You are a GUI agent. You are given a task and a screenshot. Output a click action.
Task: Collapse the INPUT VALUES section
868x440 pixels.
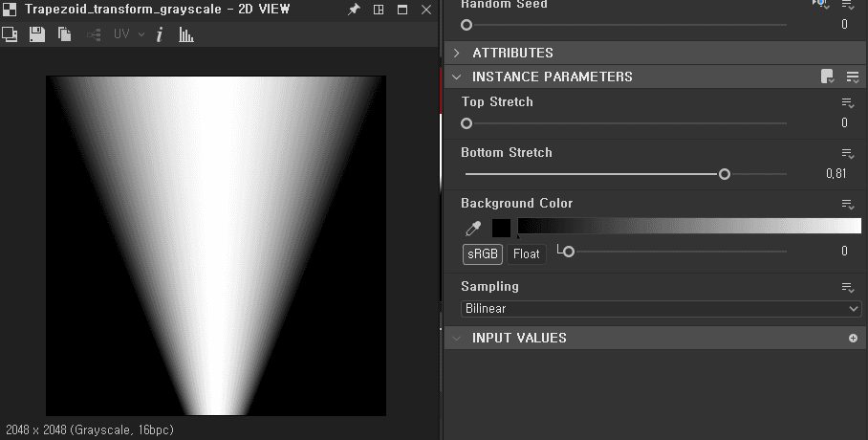coord(457,338)
